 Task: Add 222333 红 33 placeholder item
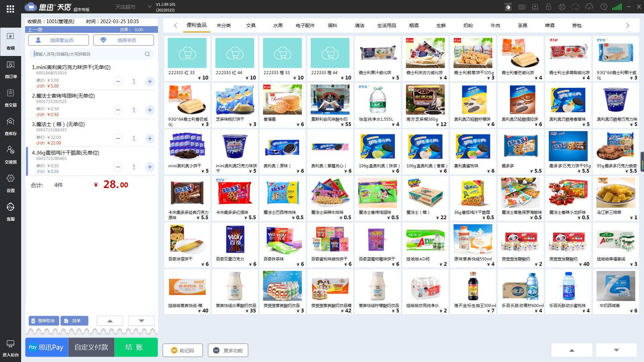tap(187, 59)
